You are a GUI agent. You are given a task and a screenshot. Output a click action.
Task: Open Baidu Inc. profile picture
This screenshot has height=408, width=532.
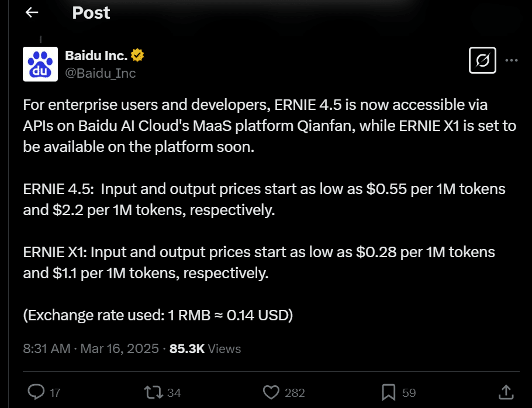click(x=40, y=64)
